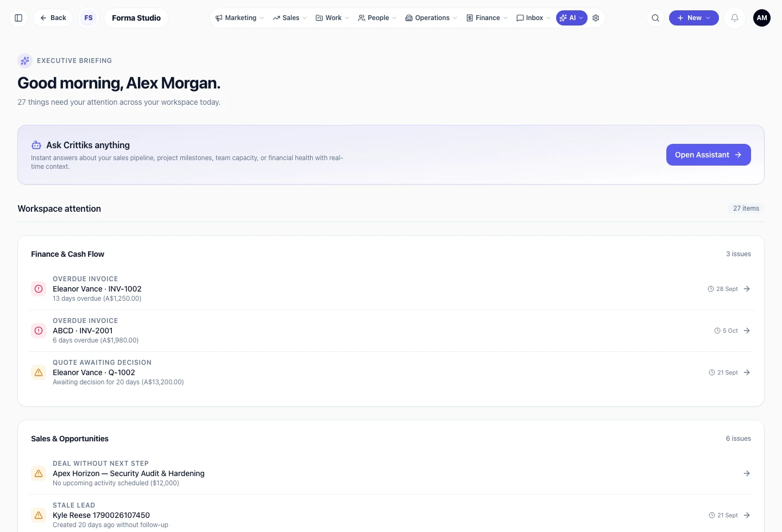Open arrow for Eleanor Vance INV-1002

(747, 289)
